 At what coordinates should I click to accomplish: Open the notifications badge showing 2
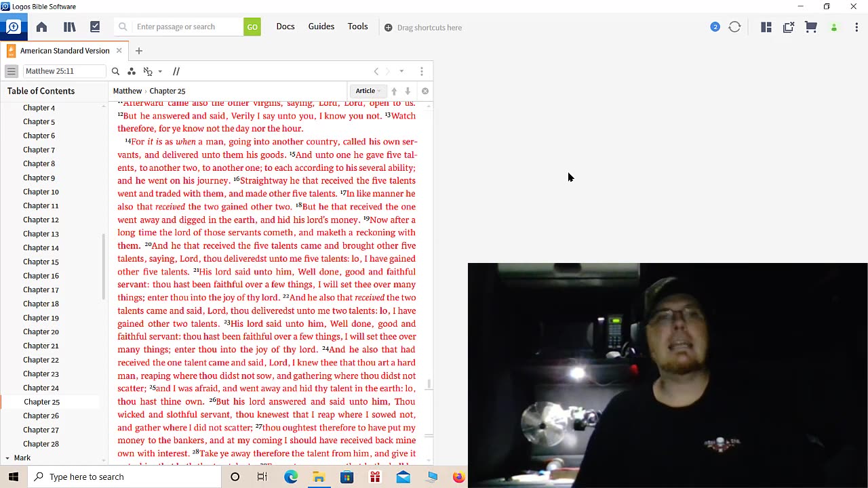point(715,27)
